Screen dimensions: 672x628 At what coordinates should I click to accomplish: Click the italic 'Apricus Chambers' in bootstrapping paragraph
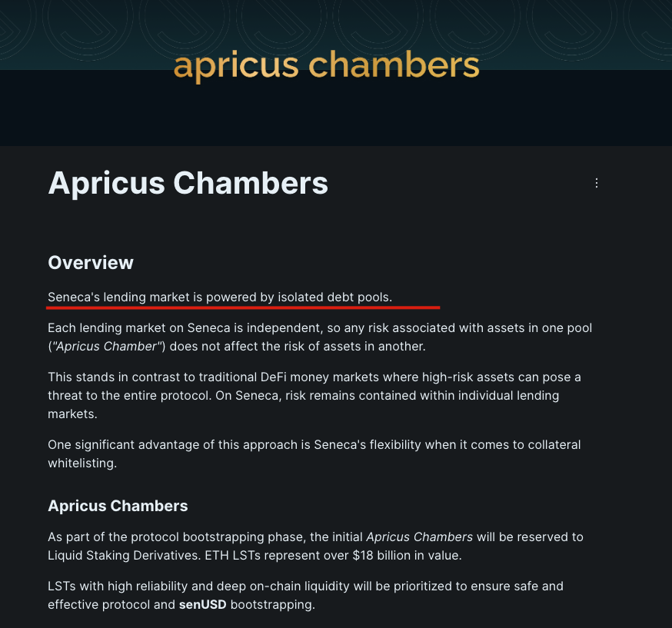click(x=419, y=537)
